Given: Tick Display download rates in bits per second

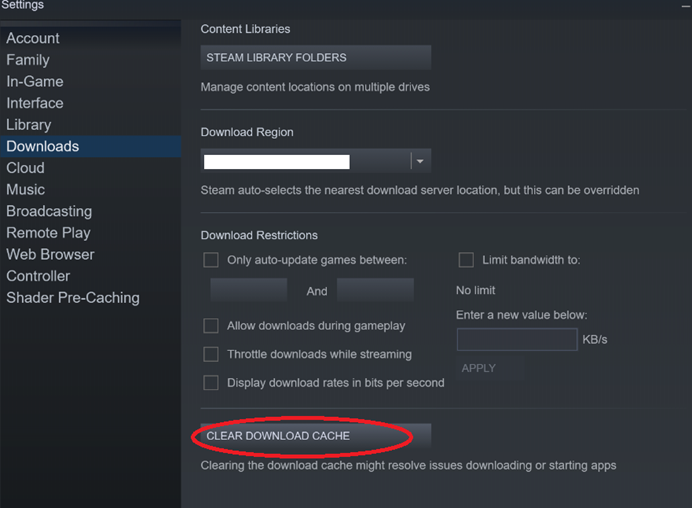Looking at the screenshot, I should pyautogui.click(x=211, y=382).
